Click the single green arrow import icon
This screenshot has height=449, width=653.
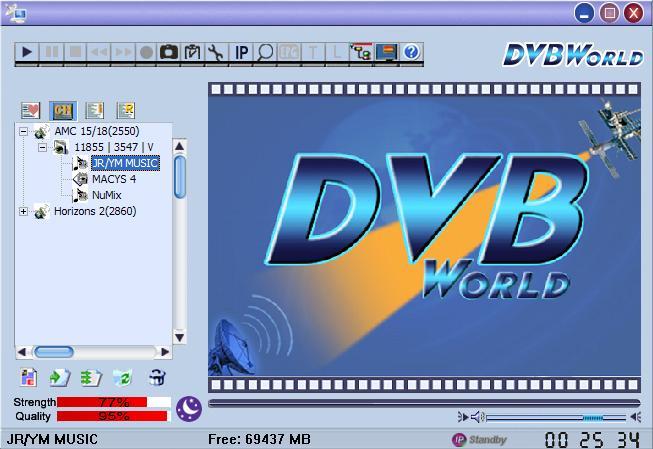(x=59, y=378)
